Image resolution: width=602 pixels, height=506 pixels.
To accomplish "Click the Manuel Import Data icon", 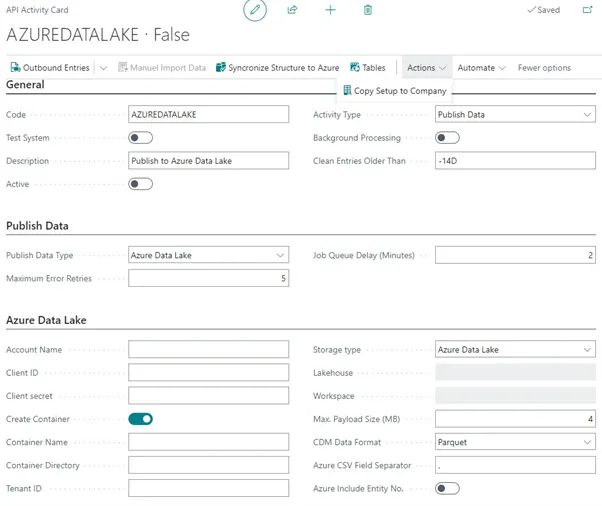I will pyautogui.click(x=123, y=68).
